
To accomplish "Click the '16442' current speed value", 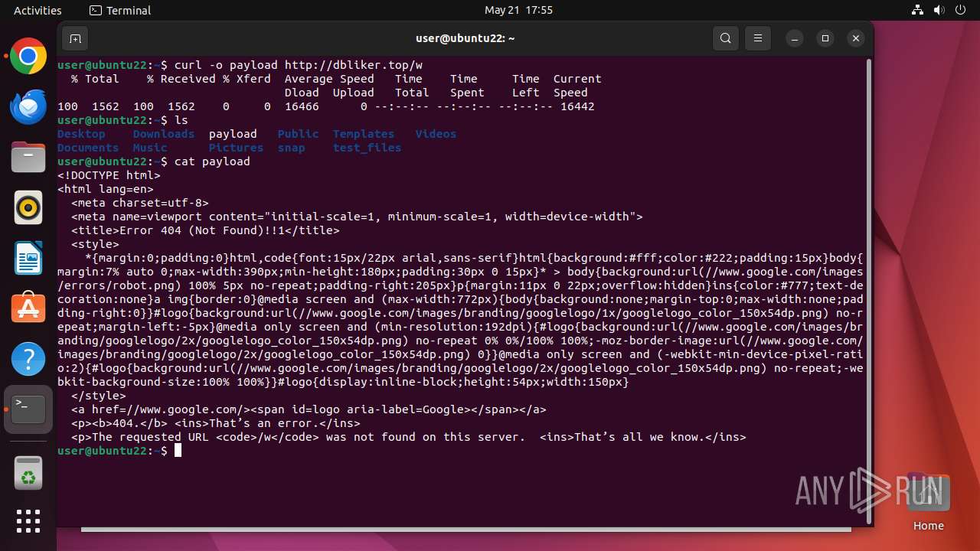I will tap(577, 106).
